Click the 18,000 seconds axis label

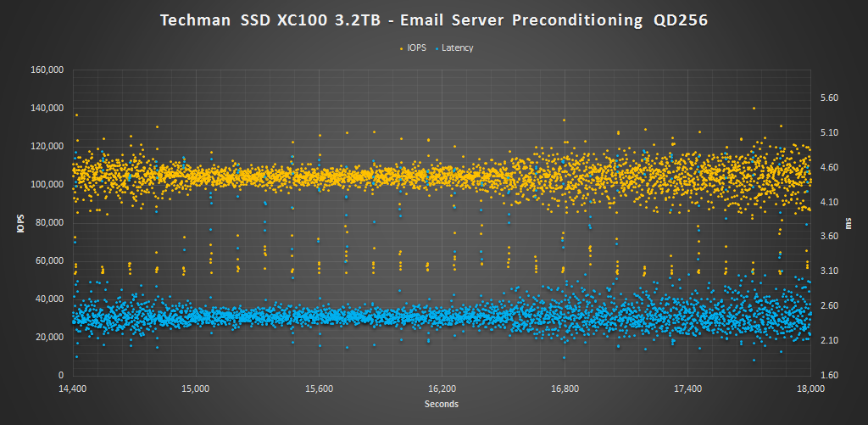coord(810,389)
